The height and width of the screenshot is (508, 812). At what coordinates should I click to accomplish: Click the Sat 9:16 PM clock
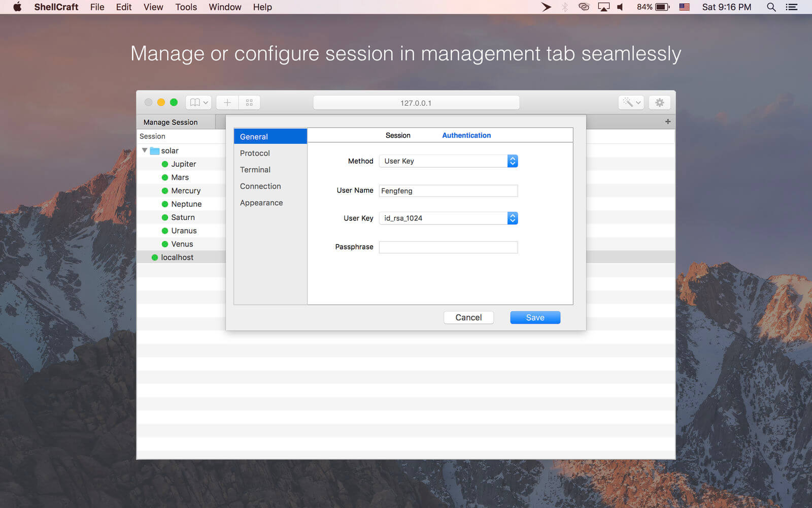726,7
